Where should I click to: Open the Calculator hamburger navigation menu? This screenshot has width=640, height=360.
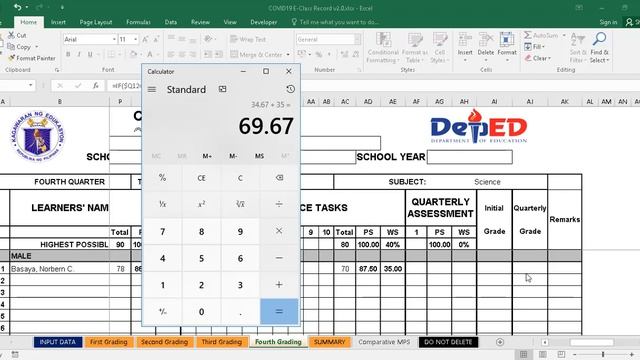tap(152, 89)
